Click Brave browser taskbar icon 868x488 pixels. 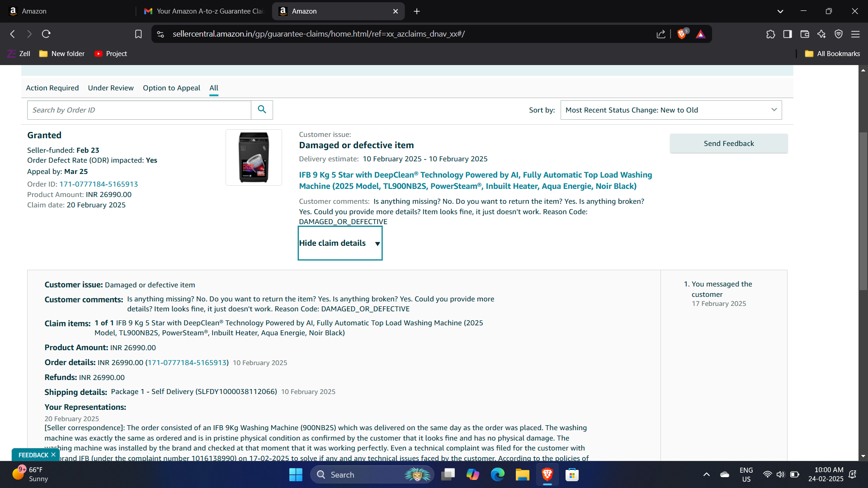pyautogui.click(x=547, y=475)
